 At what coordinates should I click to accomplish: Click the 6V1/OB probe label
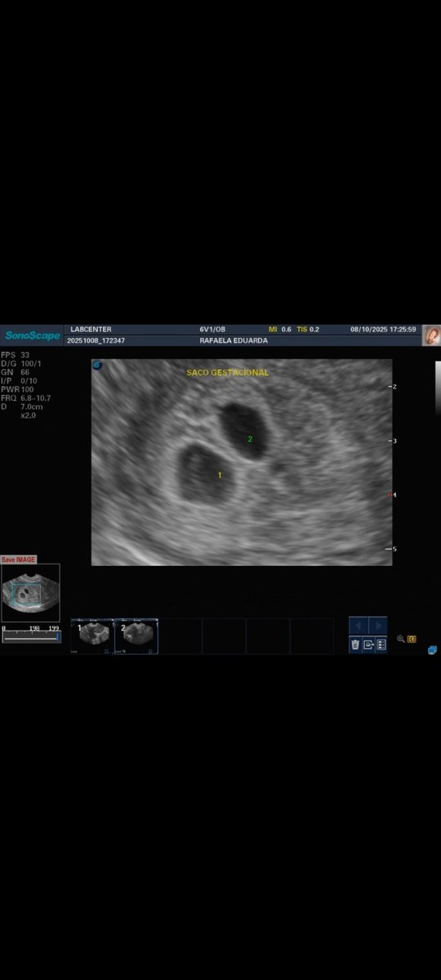[x=214, y=329]
